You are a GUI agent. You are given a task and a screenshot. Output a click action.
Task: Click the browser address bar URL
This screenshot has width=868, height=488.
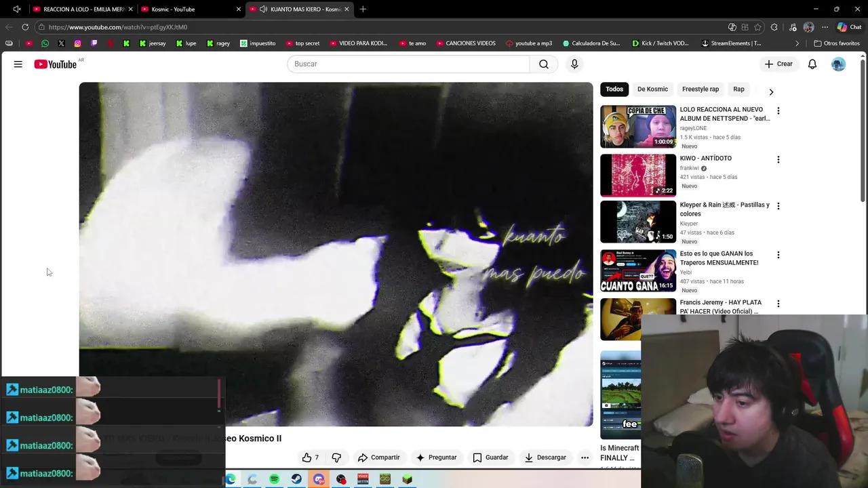118,27
